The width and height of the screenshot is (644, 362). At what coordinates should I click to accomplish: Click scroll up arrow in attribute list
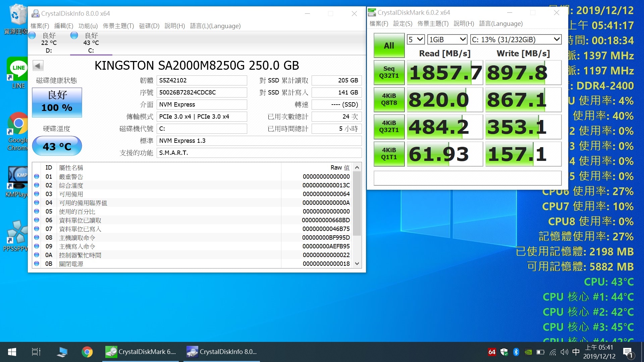point(357,167)
